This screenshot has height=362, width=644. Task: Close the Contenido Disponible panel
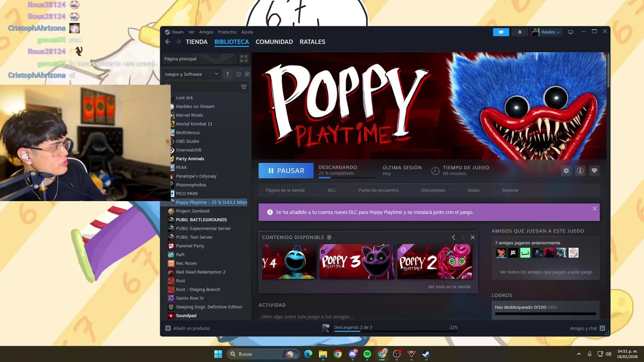472,237
